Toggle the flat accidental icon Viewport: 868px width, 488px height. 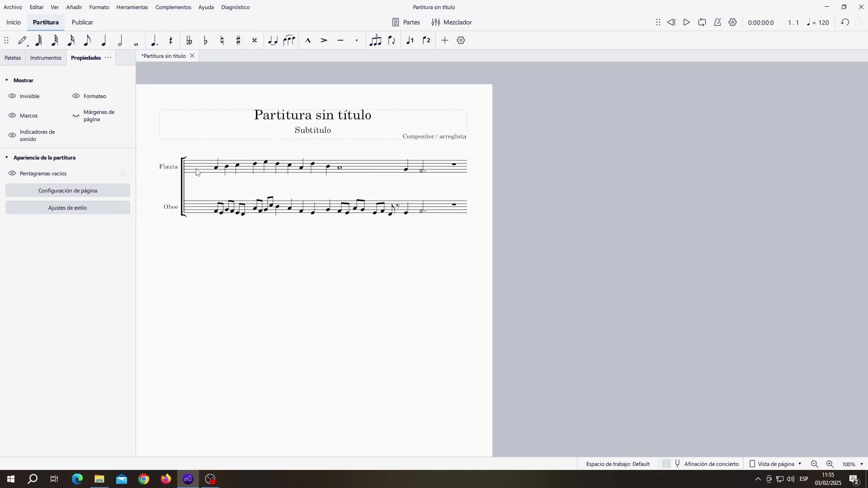tap(206, 41)
